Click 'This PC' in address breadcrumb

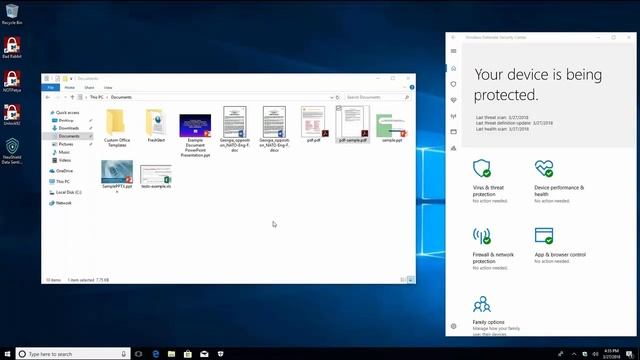pos(97,97)
